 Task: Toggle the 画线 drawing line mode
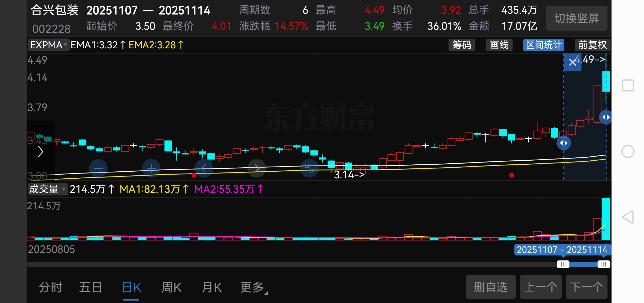[x=499, y=45]
